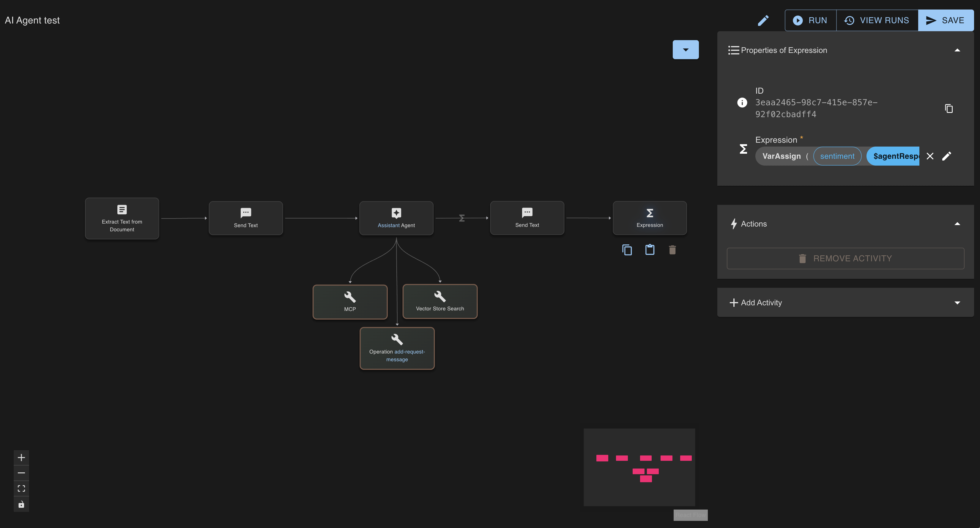This screenshot has width=980, height=528.
Task: Select the Assistant Agent node
Action: [x=396, y=218]
